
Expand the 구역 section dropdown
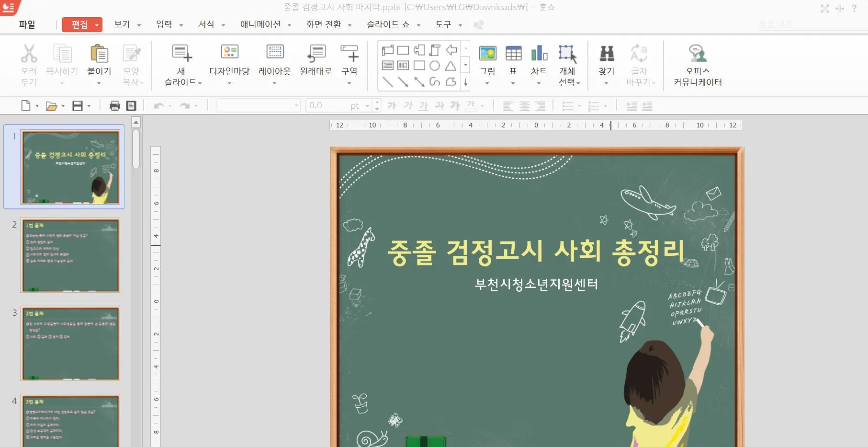point(349,83)
